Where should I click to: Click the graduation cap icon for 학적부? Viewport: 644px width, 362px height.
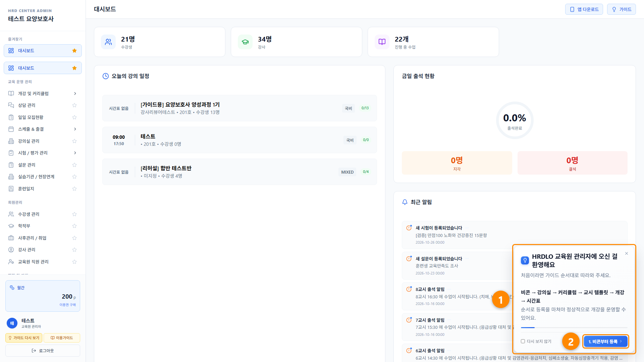(x=11, y=226)
